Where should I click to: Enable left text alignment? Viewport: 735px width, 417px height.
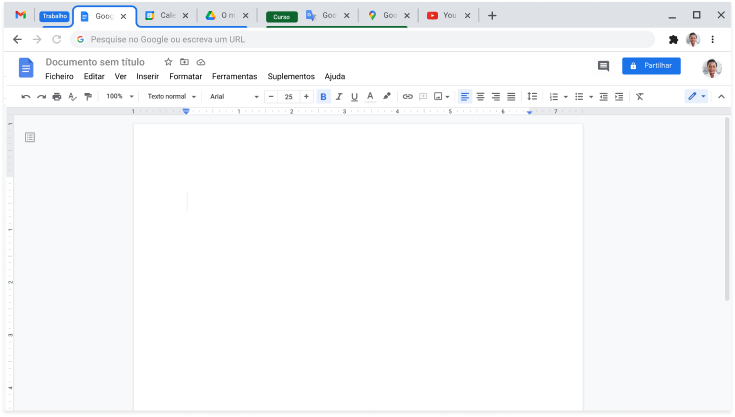[465, 97]
